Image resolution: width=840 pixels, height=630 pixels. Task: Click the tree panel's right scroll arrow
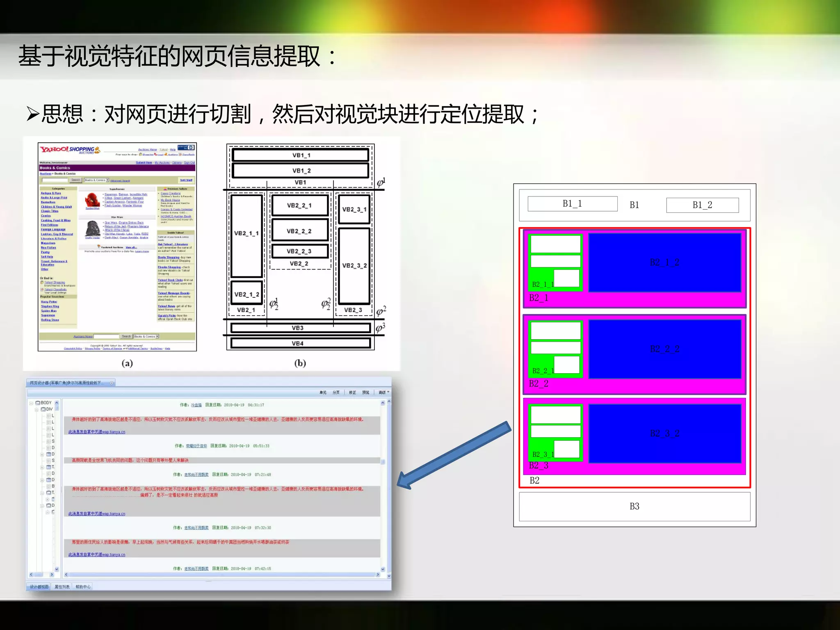(x=52, y=575)
